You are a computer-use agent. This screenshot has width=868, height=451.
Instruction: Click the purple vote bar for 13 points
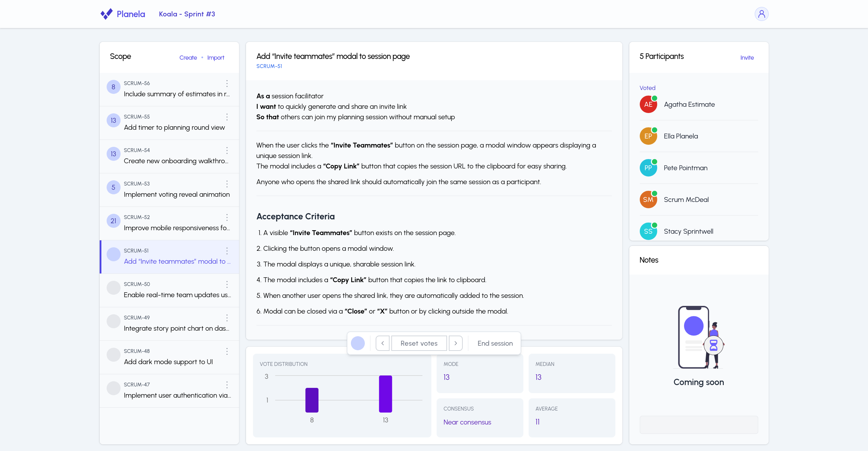385,394
